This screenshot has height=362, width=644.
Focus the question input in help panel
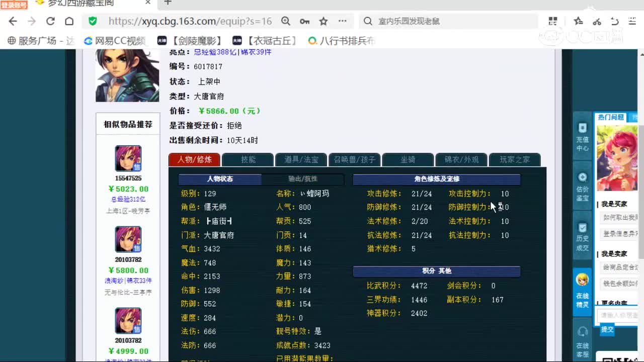pyautogui.click(x=618, y=315)
